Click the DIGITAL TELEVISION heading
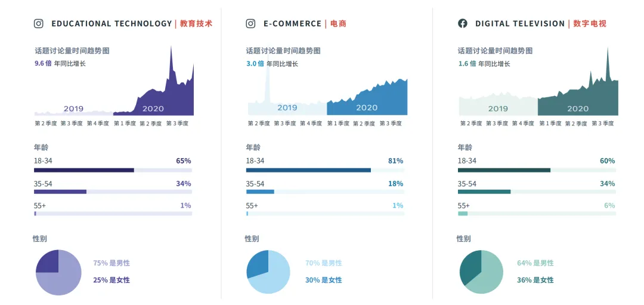Viewport: 644px width, 305px height. point(520,23)
